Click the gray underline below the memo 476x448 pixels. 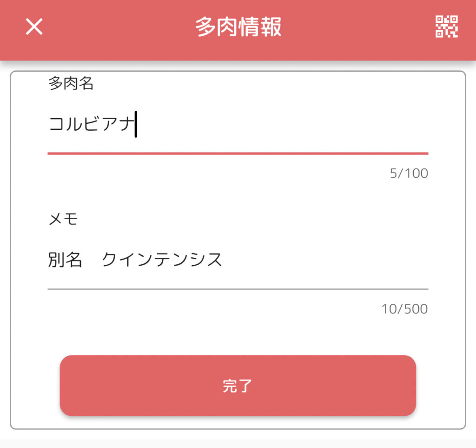pyautogui.click(x=238, y=289)
